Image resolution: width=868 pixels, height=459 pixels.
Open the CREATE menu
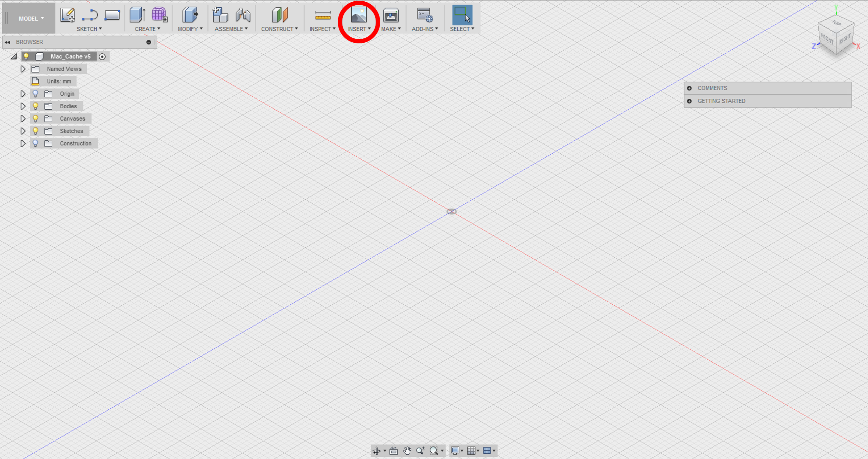pos(148,29)
